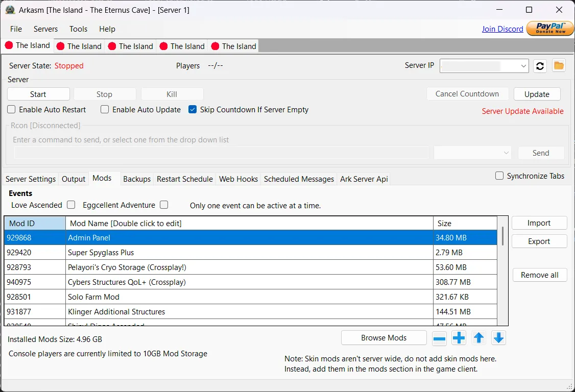This screenshot has height=392, width=575.
Task: Click the Stop server button
Action: (105, 94)
